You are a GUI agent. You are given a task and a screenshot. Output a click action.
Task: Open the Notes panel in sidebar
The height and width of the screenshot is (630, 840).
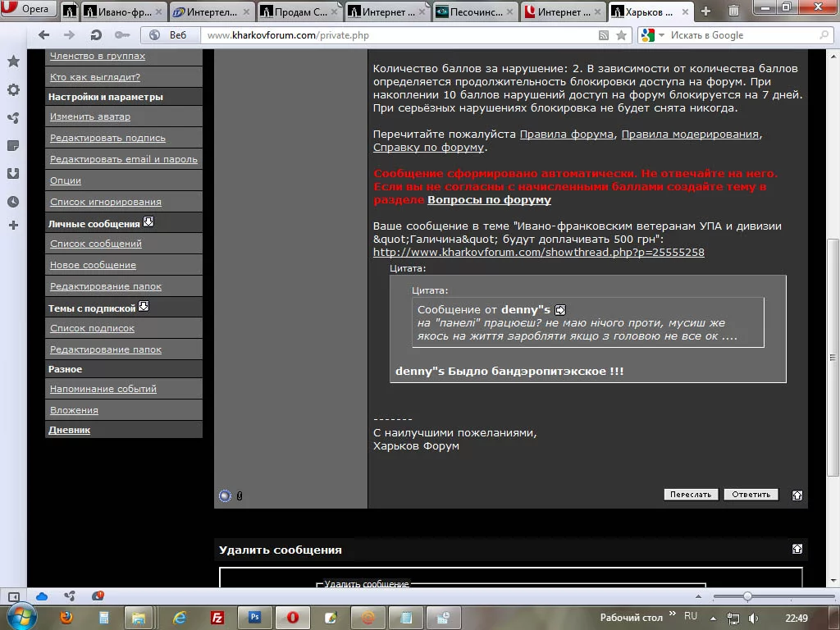[x=13, y=145]
